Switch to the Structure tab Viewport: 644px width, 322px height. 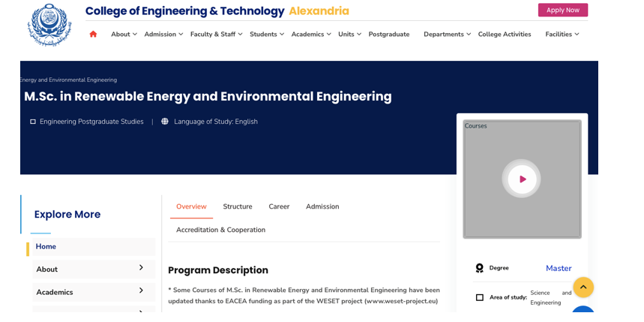[238, 206]
